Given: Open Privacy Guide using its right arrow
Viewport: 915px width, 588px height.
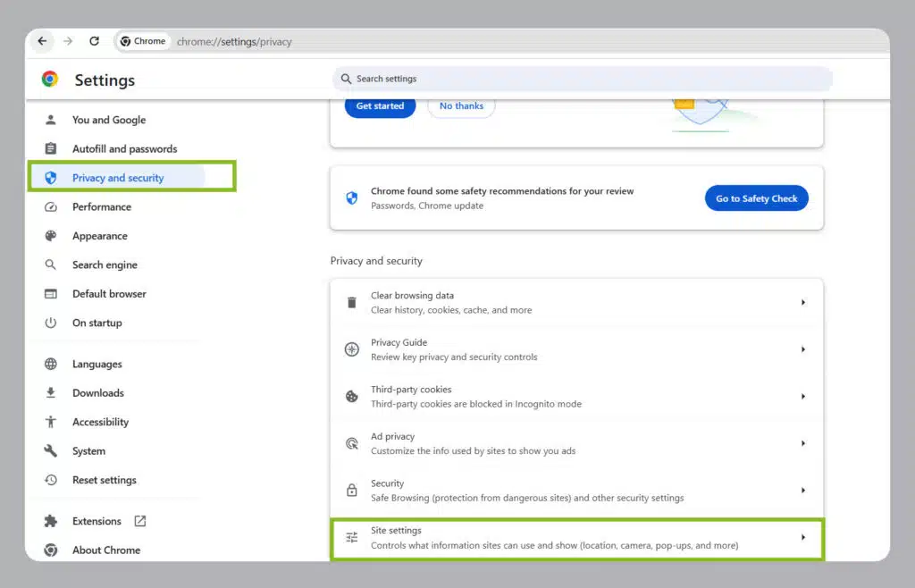Looking at the screenshot, I should pos(803,349).
